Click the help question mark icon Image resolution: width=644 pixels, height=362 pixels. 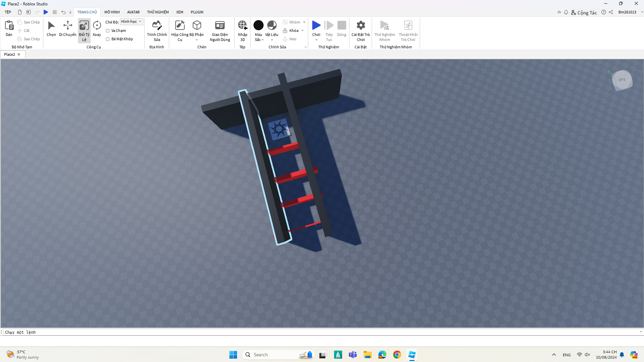604,12
